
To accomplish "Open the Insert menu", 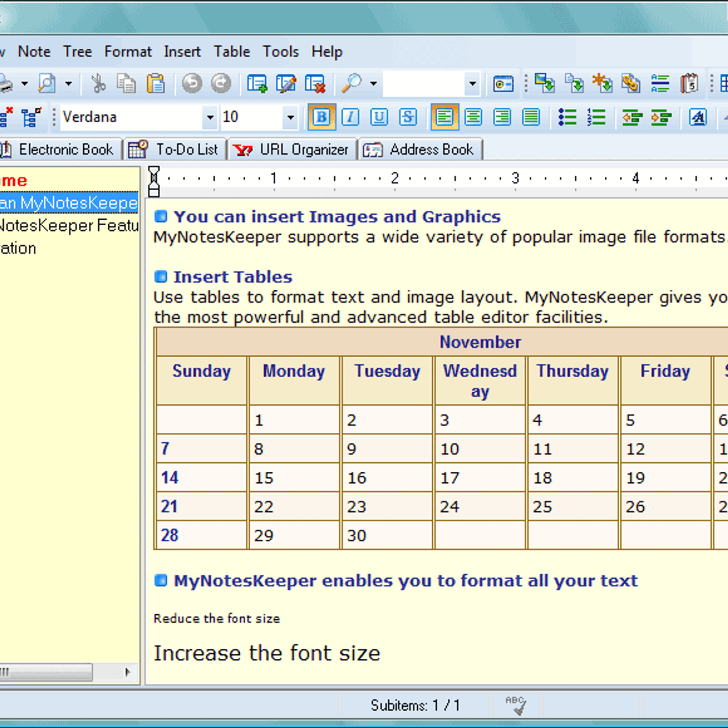I will (182, 52).
